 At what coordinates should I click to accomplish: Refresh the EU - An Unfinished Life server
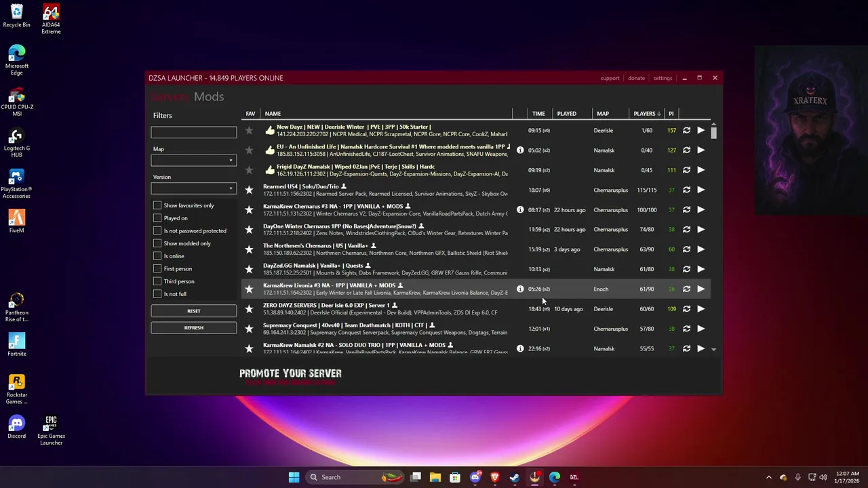(x=686, y=150)
